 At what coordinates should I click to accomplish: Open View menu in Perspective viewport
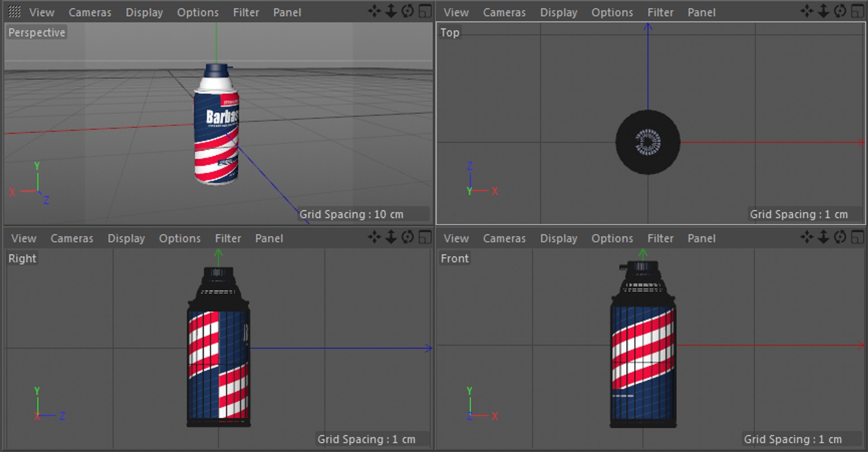pyautogui.click(x=42, y=13)
